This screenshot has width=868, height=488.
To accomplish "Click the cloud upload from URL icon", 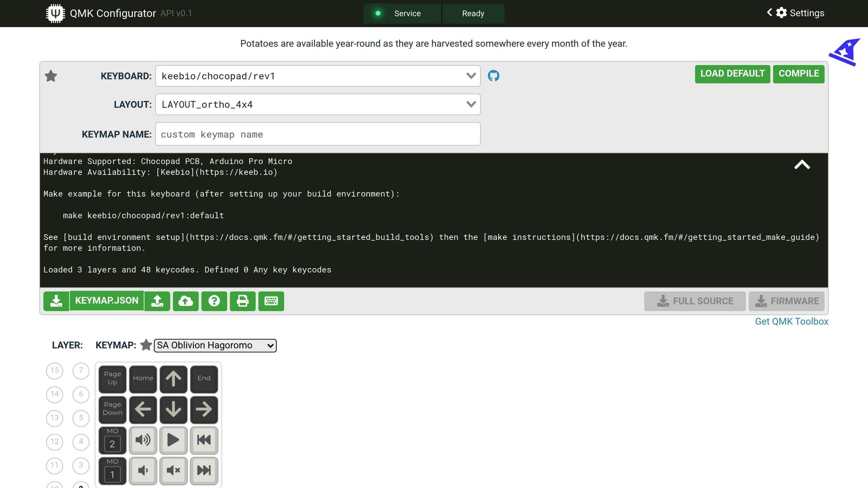I will [x=186, y=301].
